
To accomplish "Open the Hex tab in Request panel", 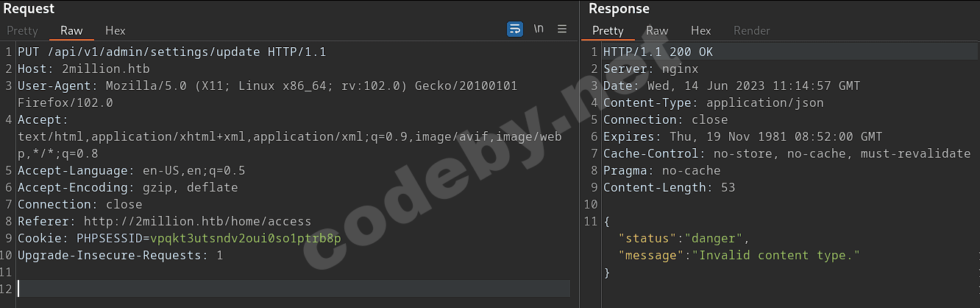I will point(116,31).
